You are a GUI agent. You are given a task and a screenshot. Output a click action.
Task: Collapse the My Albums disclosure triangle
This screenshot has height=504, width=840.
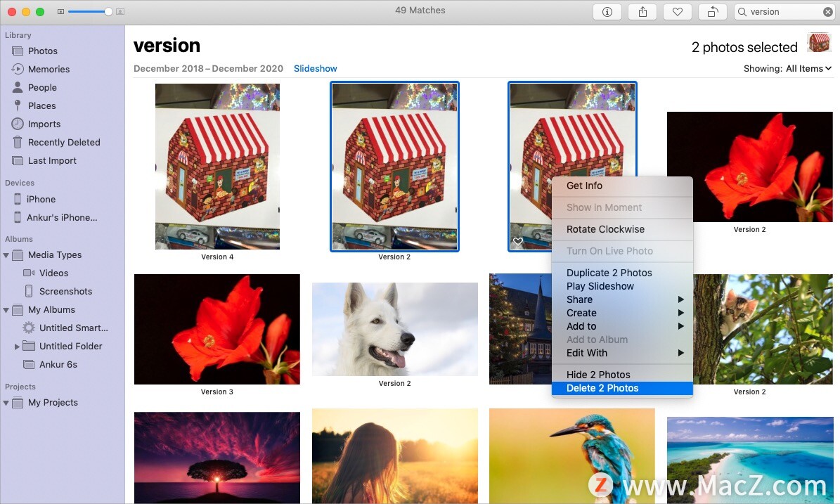(6, 310)
